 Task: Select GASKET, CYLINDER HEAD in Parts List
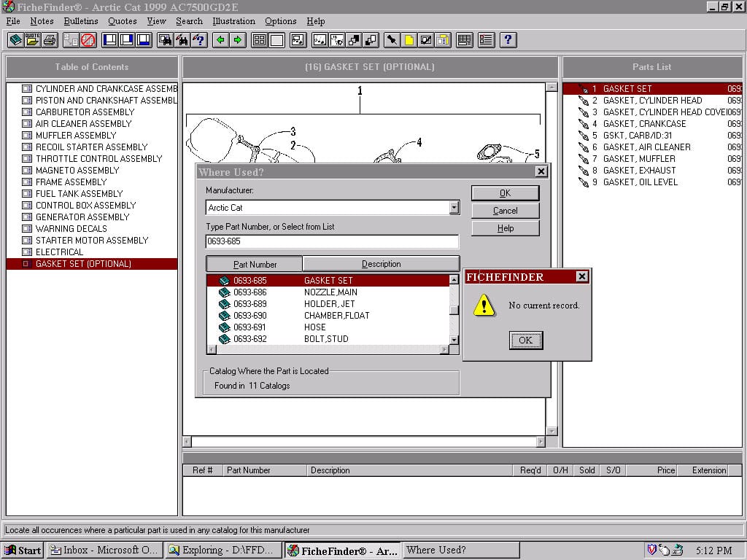pyautogui.click(x=652, y=101)
